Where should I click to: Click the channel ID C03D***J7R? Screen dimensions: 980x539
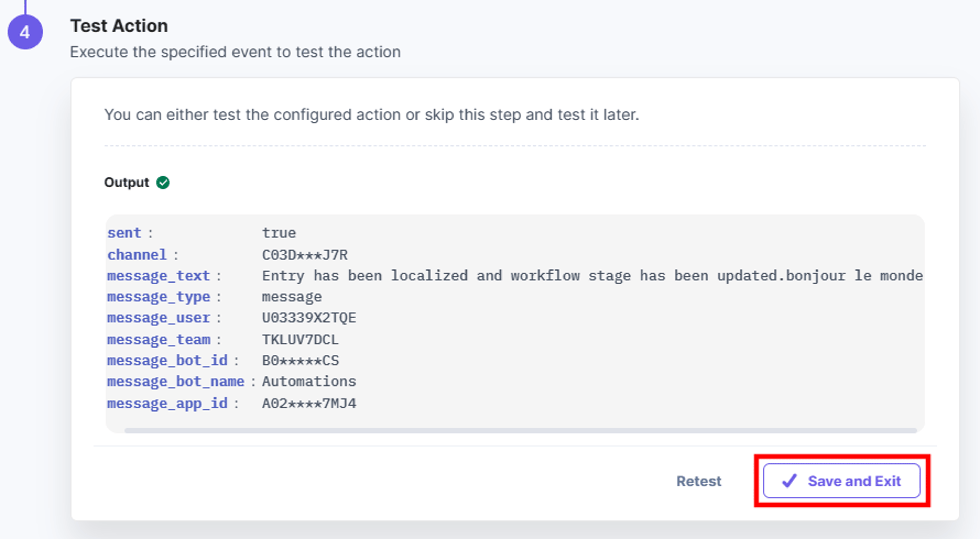(x=305, y=255)
